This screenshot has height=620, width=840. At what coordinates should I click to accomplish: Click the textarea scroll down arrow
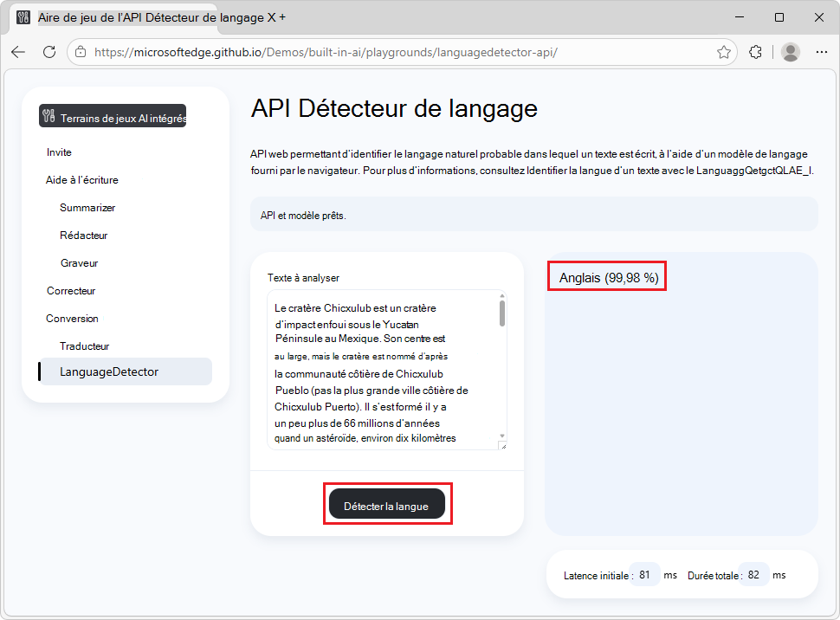502,436
